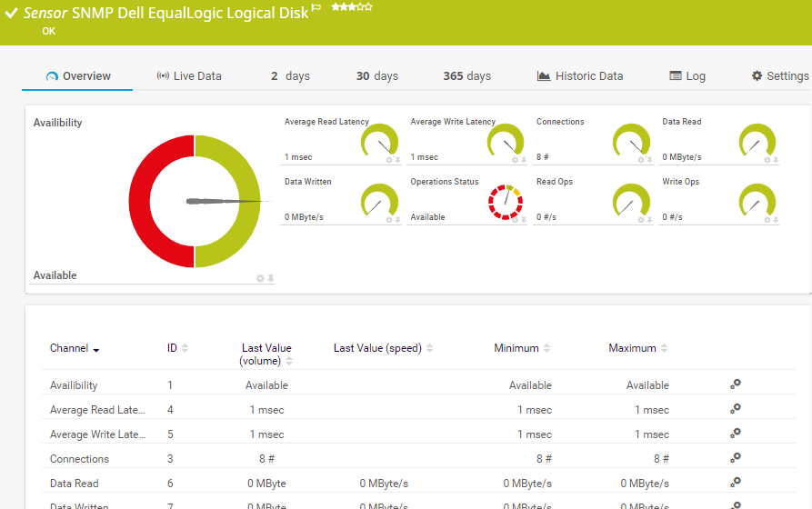The width and height of the screenshot is (812, 509).
Task: Select the Average Read Late... channel name
Action: (97, 410)
